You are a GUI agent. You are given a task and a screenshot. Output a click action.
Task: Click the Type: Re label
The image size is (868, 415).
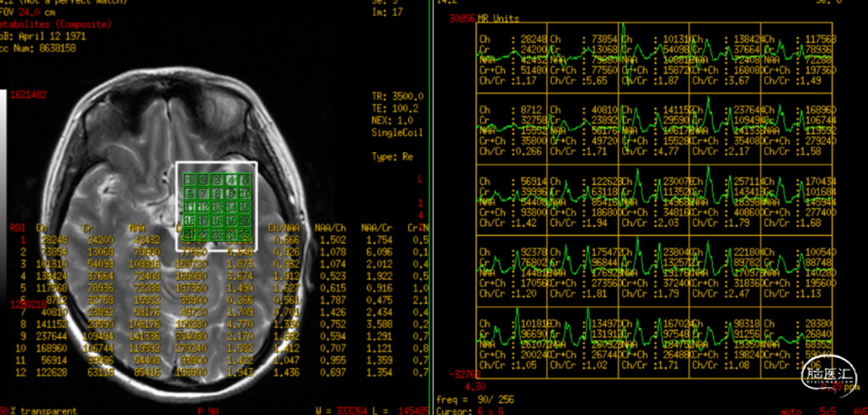(x=392, y=157)
